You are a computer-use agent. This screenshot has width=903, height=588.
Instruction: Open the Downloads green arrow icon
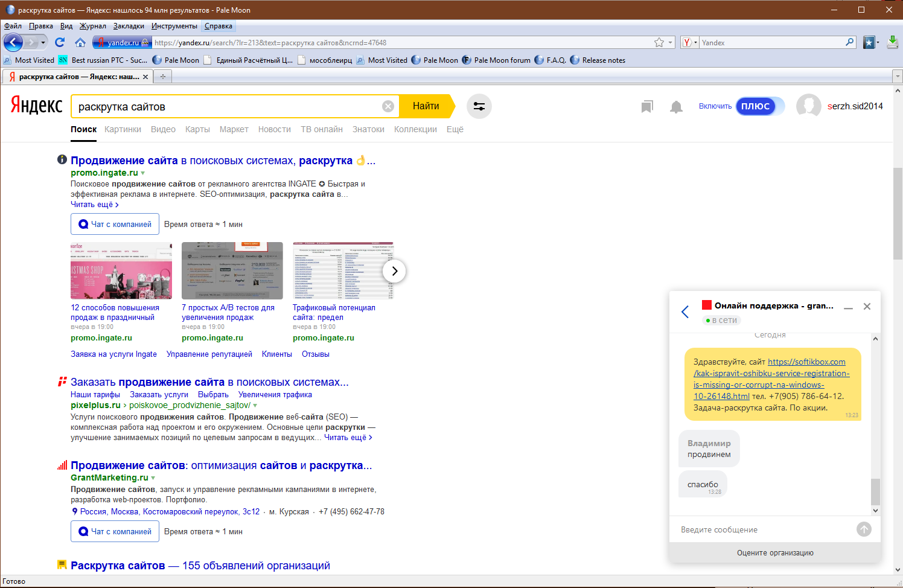point(893,42)
